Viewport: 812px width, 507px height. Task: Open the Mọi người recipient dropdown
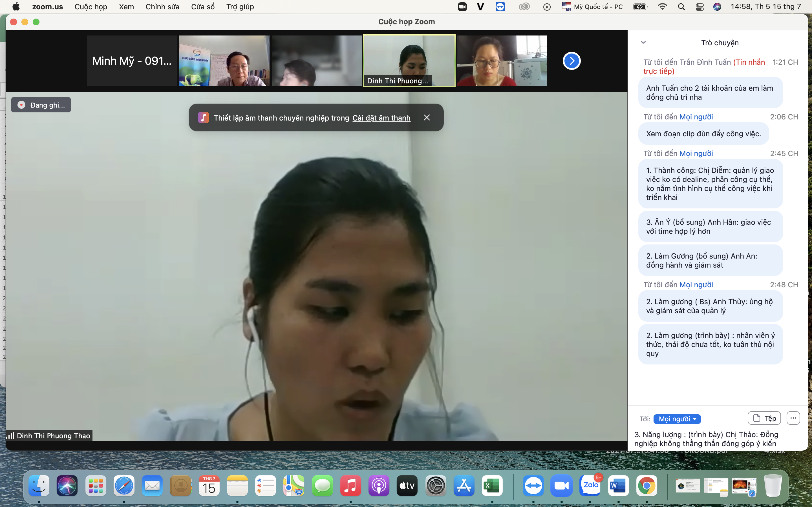677,419
